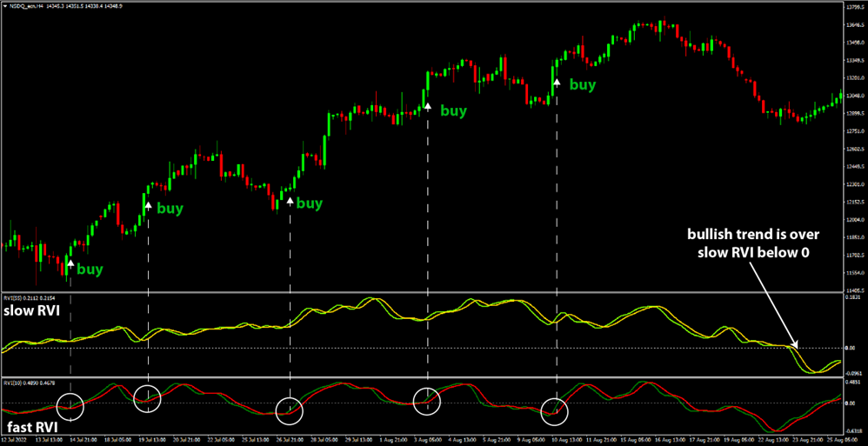The width and height of the screenshot is (868, 446).
Task: Click the buy arrow at 26 Jul dip
Action: (289, 202)
